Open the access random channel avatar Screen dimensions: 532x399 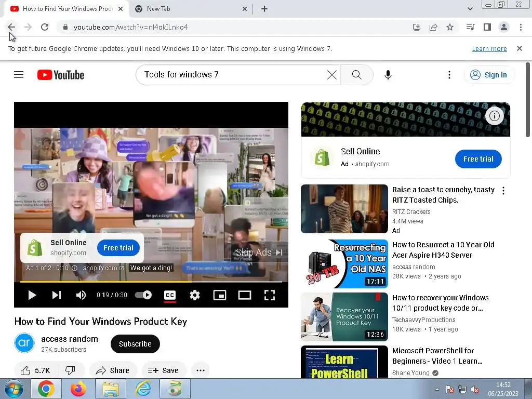click(x=24, y=343)
